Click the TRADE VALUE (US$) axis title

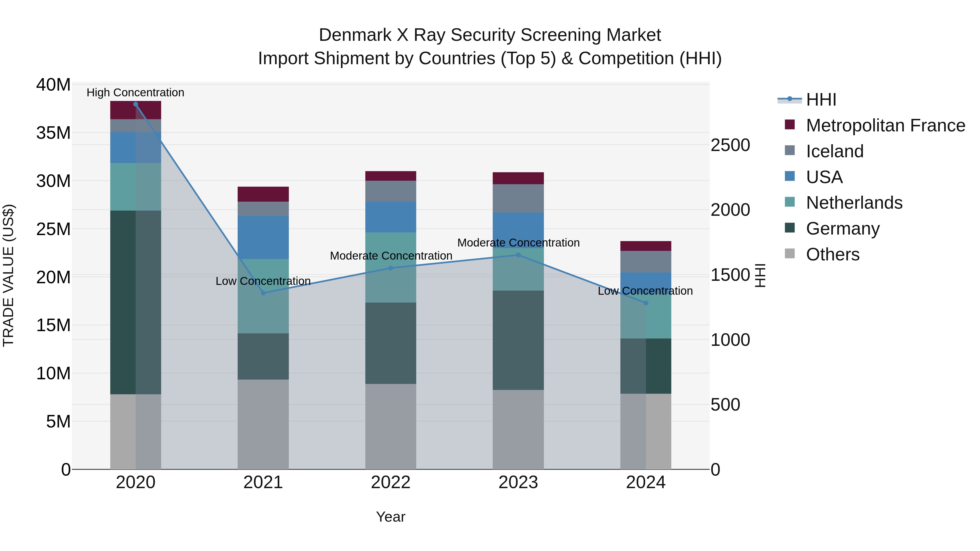point(8,276)
